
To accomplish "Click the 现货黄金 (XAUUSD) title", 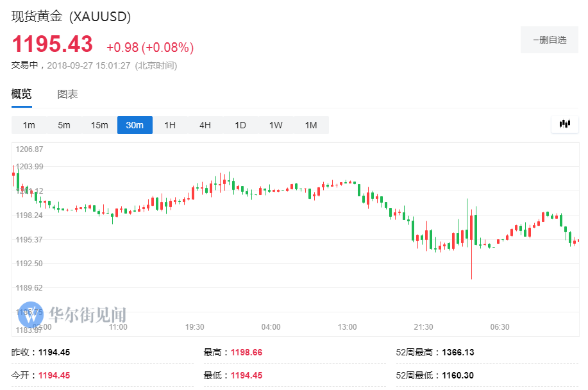I will [71, 17].
